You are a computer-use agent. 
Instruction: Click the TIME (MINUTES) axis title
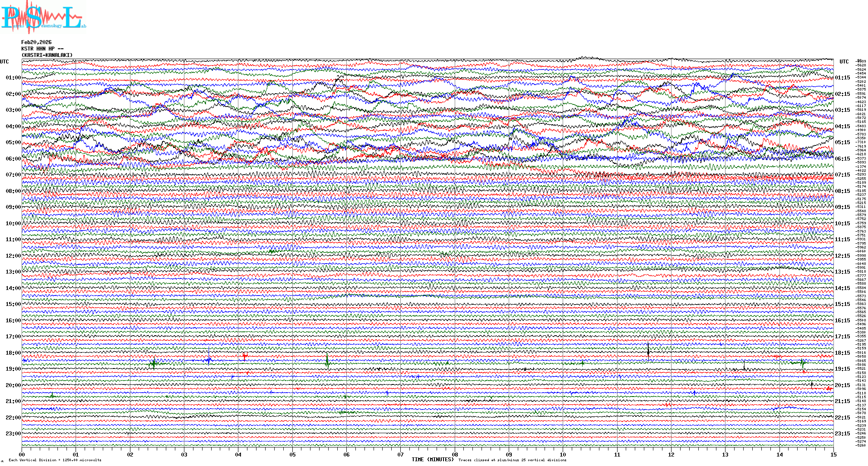(x=433, y=460)
